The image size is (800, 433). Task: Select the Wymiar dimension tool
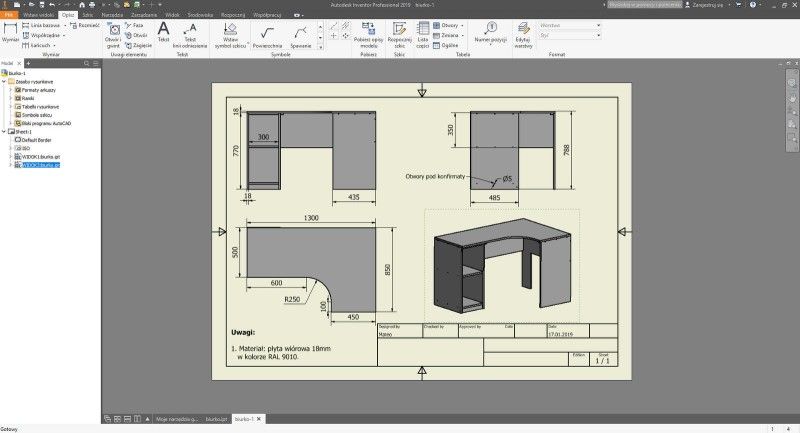pos(10,33)
